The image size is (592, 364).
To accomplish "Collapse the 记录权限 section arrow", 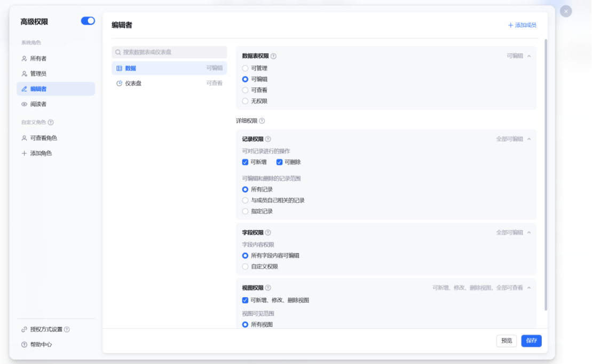I will coord(529,139).
